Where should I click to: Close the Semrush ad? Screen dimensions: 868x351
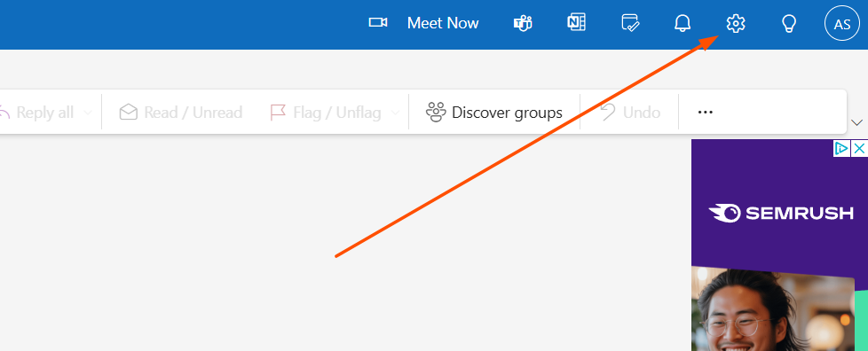(858, 148)
